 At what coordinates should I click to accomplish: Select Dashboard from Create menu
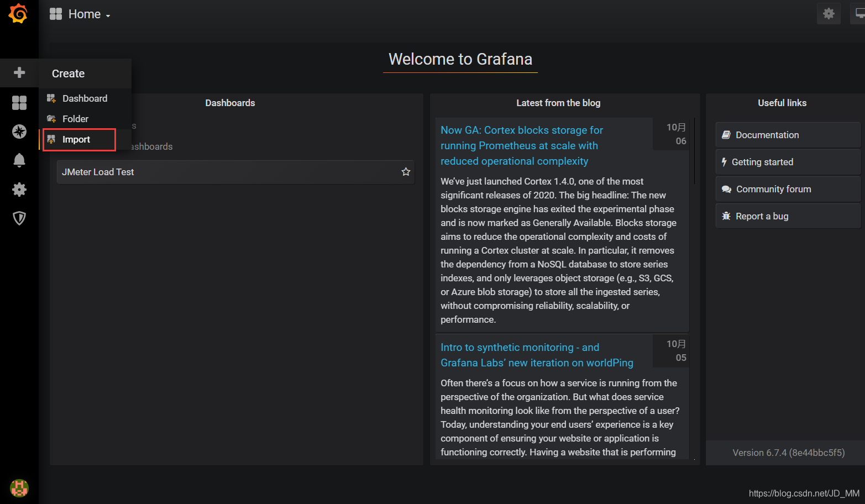[85, 98]
